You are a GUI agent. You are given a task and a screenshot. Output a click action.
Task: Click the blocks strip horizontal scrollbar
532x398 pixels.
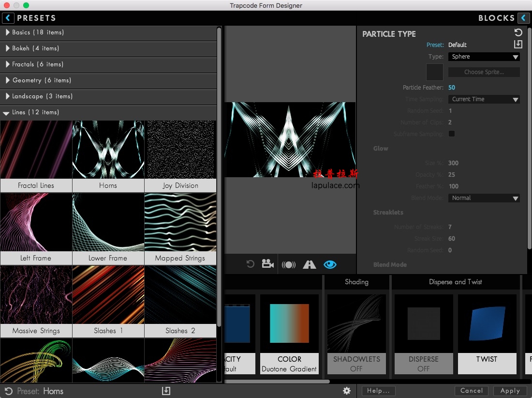point(277,382)
